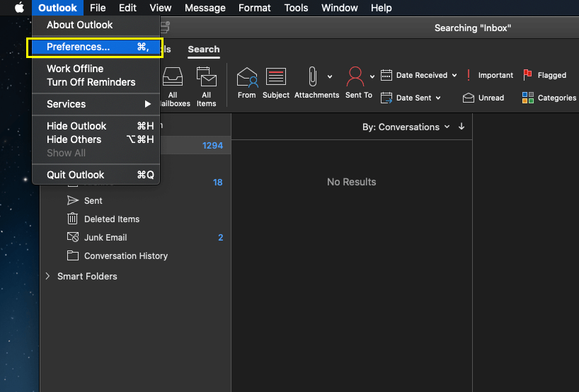The height and width of the screenshot is (392, 579).
Task: Choose Preferences... from the Outlook menu
Action: (x=96, y=47)
